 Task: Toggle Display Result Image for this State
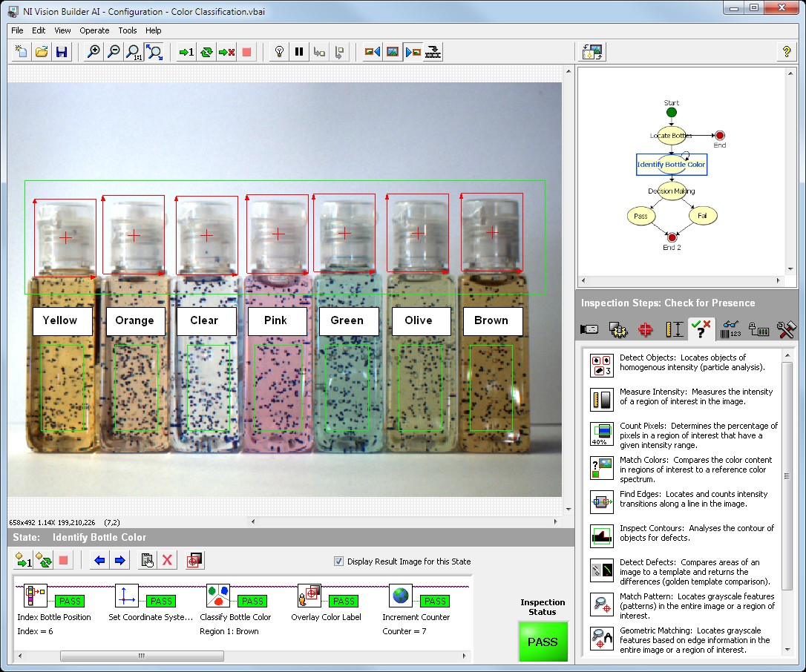[338, 561]
